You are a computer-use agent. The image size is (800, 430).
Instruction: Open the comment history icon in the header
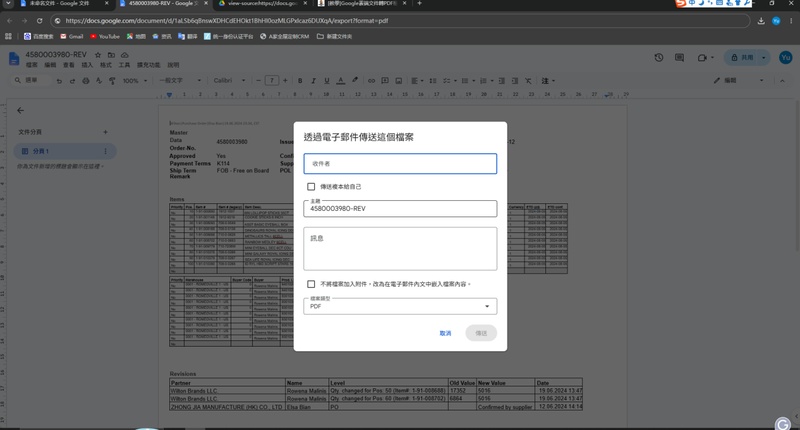pyautogui.click(x=679, y=58)
